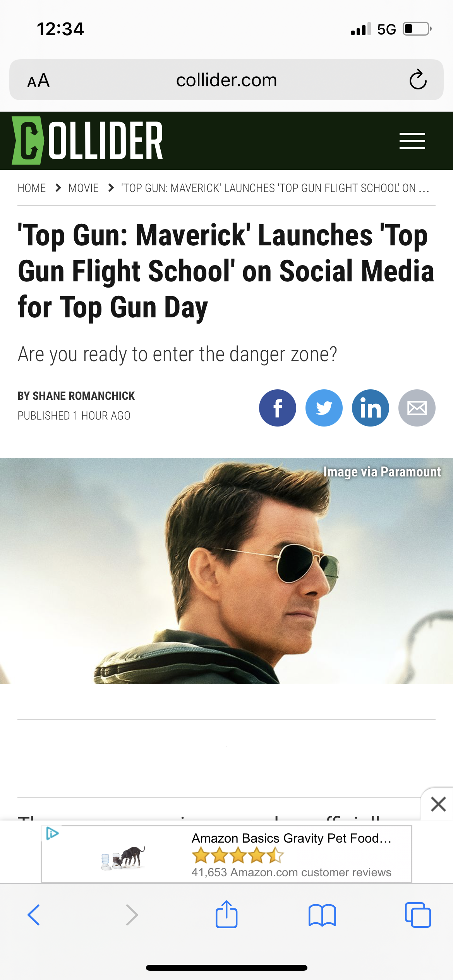Show open Safari tabs
The height and width of the screenshot is (980, 453).
418,915
